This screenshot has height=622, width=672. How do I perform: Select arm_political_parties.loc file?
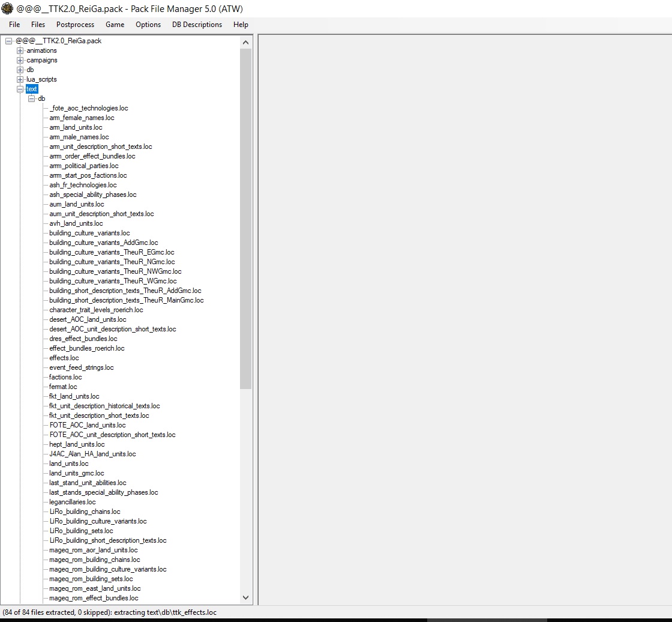point(84,166)
